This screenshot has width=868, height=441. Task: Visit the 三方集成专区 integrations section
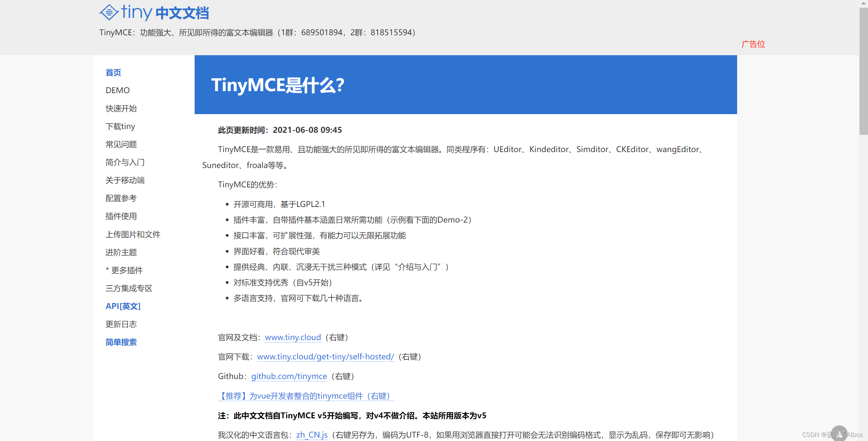tap(129, 288)
